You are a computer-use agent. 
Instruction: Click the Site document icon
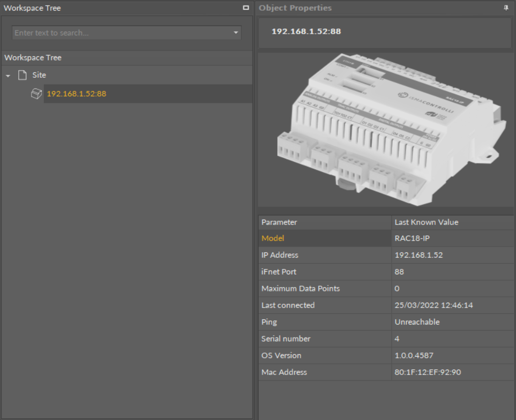click(23, 76)
